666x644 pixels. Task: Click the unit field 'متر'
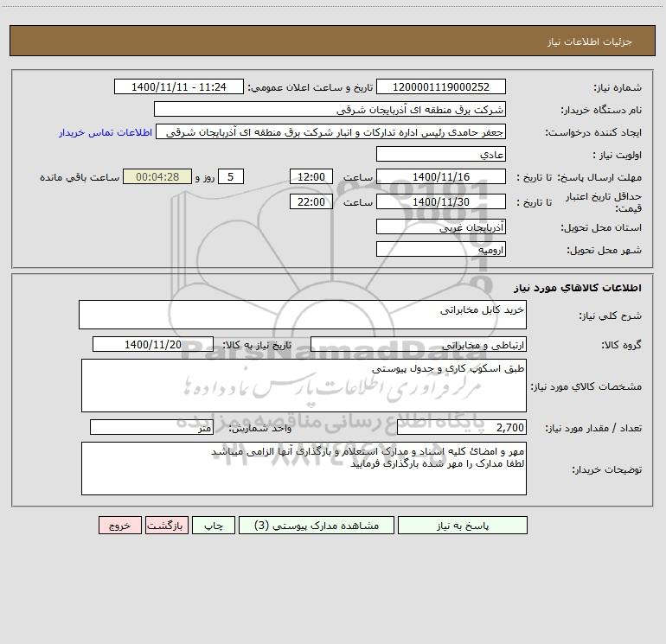pos(151,427)
